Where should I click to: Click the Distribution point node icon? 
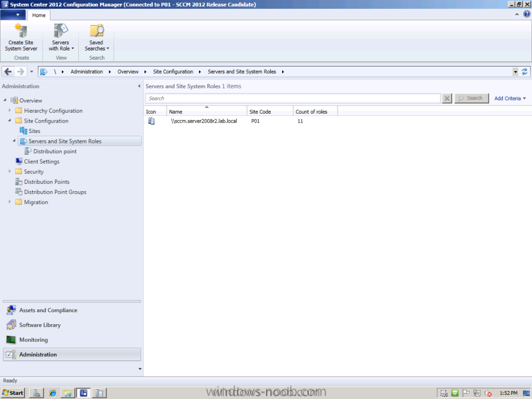point(28,151)
